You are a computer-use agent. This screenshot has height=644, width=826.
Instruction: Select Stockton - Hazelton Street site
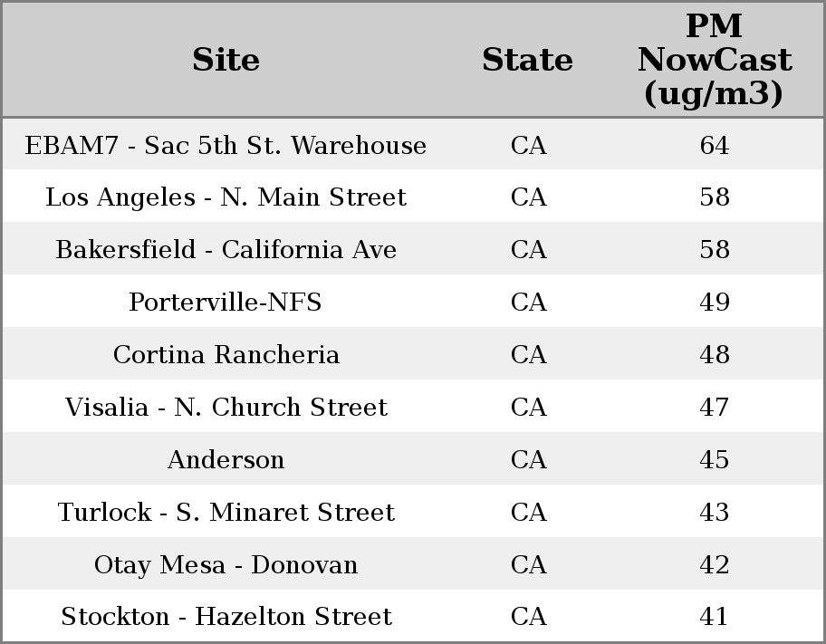click(226, 617)
